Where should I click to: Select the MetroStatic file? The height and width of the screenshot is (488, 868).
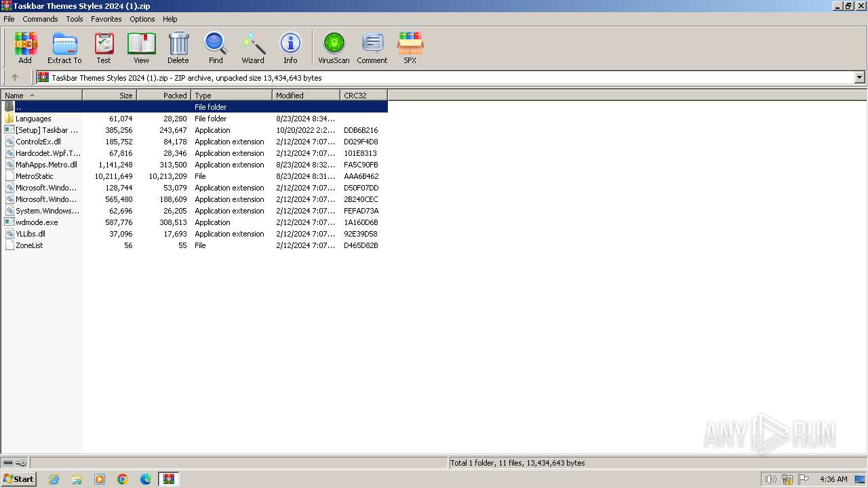195,176
